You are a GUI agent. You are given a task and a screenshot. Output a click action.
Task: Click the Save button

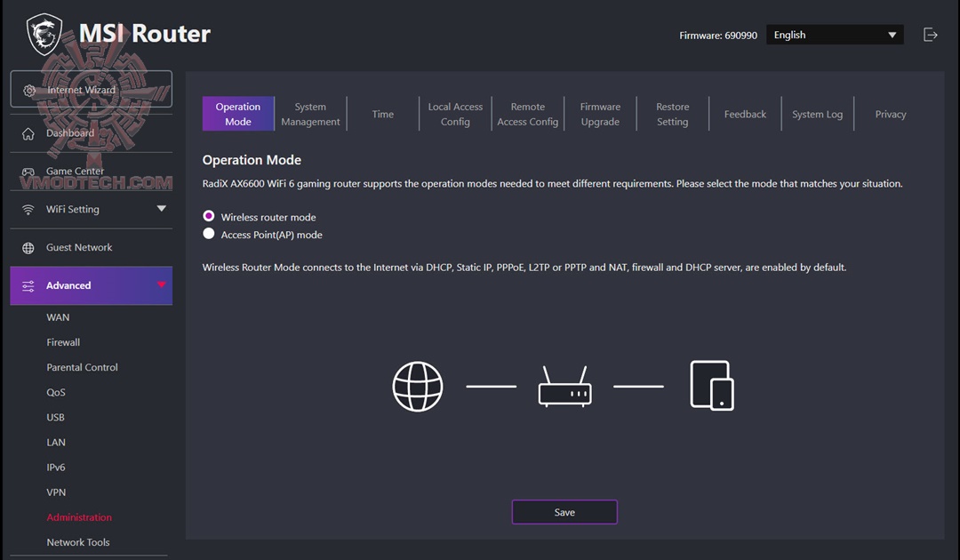564,512
